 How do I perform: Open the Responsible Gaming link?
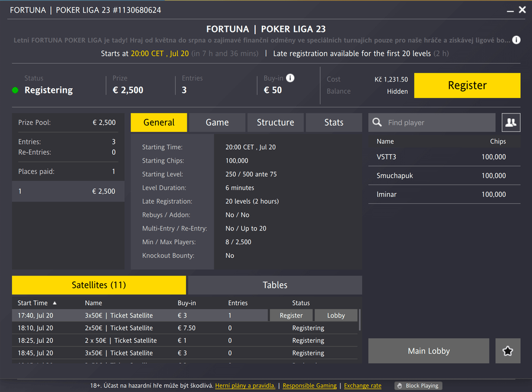[309, 386]
